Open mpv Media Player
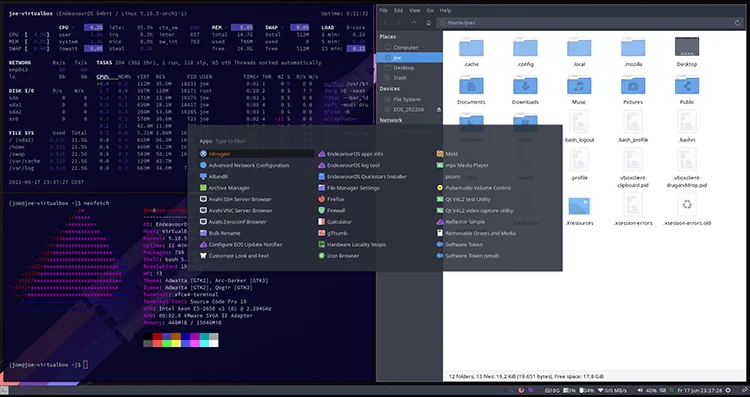 pyautogui.click(x=463, y=165)
